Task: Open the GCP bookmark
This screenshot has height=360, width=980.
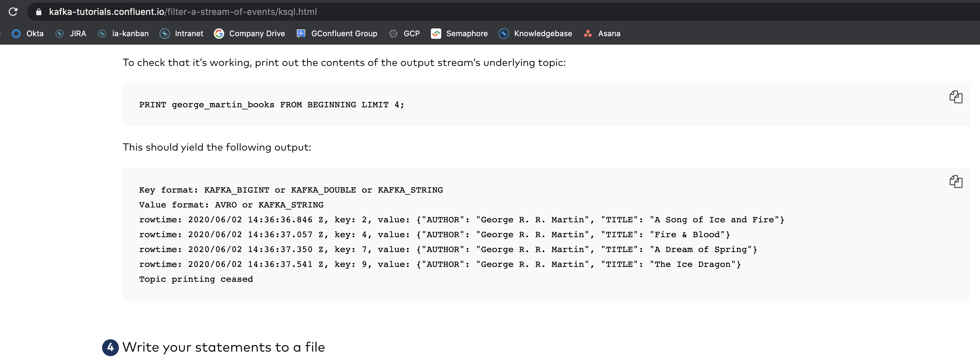Action: tap(404, 34)
